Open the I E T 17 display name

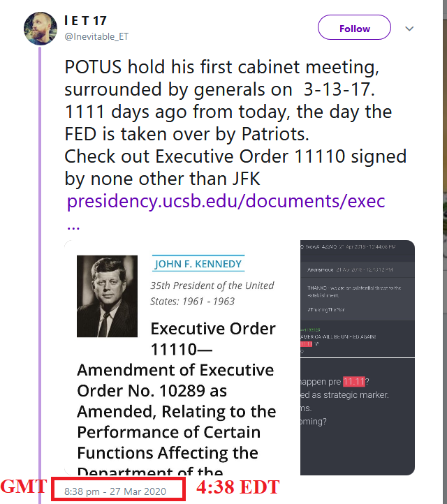[85, 21]
